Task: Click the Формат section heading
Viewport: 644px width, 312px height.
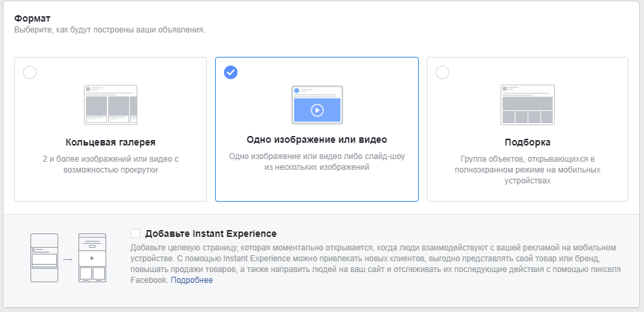Action: (x=32, y=18)
